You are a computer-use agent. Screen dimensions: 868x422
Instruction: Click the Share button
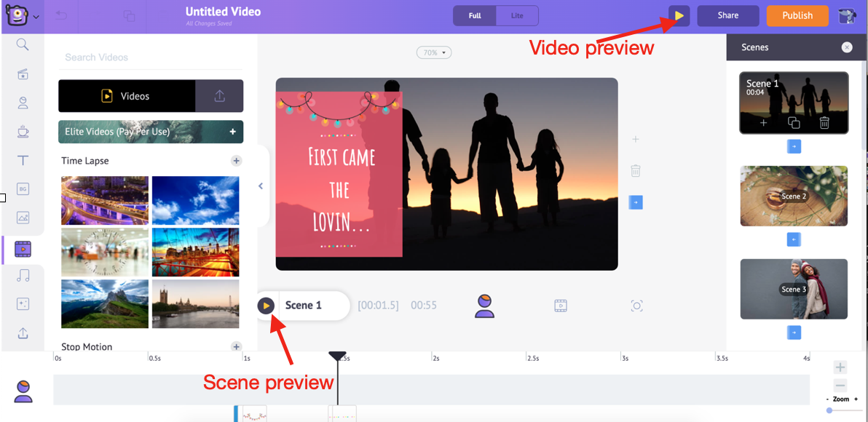pos(727,16)
